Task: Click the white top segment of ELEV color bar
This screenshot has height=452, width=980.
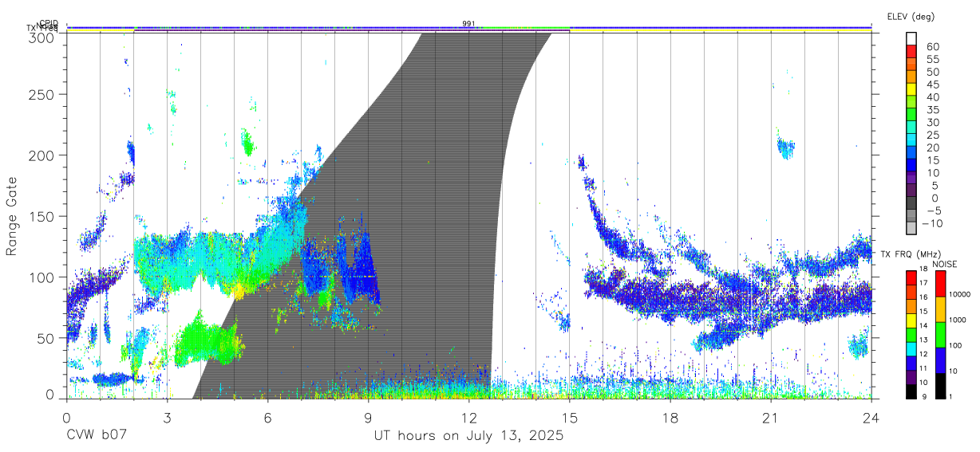Action: pos(912,38)
